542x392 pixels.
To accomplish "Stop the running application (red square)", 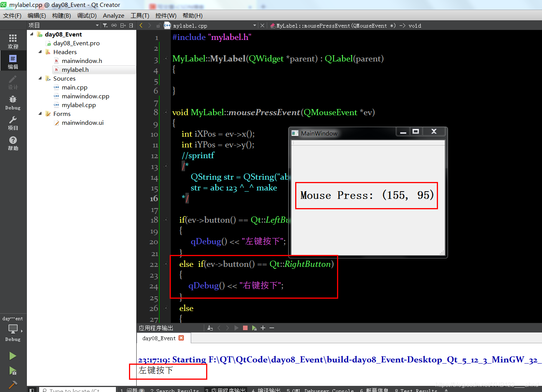I will 245,328.
